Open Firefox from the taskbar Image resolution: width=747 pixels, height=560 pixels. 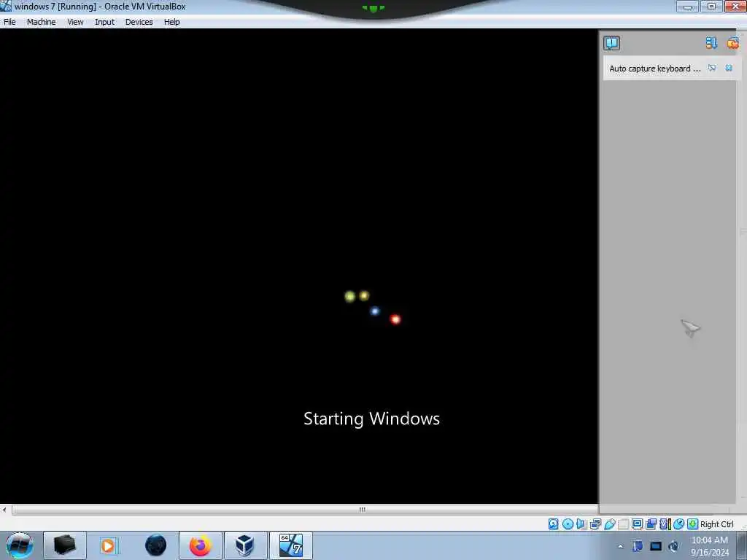pyautogui.click(x=201, y=545)
